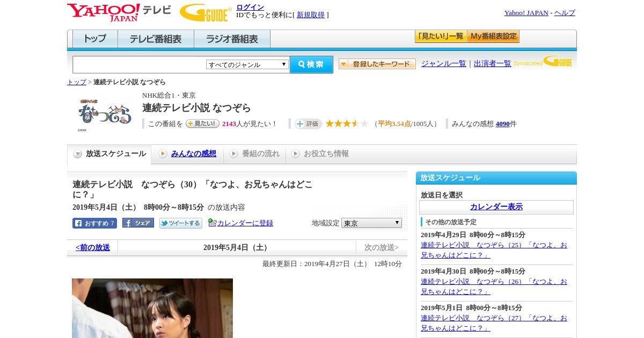This screenshot has height=338, width=644.
Task: Click the ツイートする Twitter button
Action: (181, 223)
